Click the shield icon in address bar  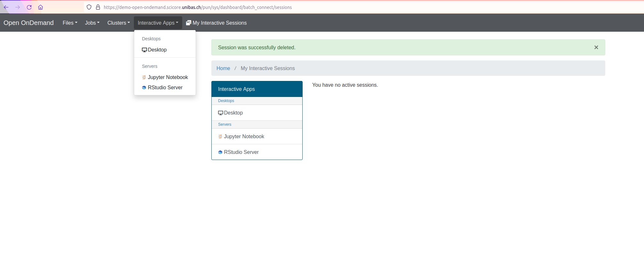(89, 7)
